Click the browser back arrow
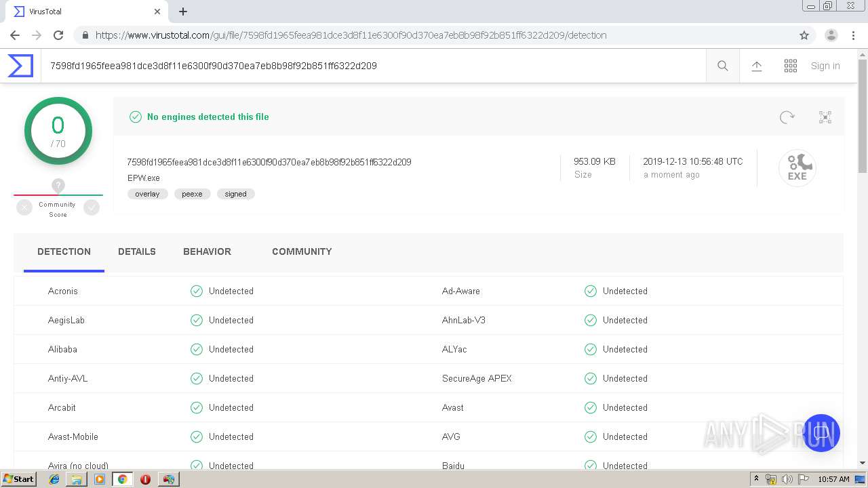This screenshot has height=488, width=868. [15, 35]
